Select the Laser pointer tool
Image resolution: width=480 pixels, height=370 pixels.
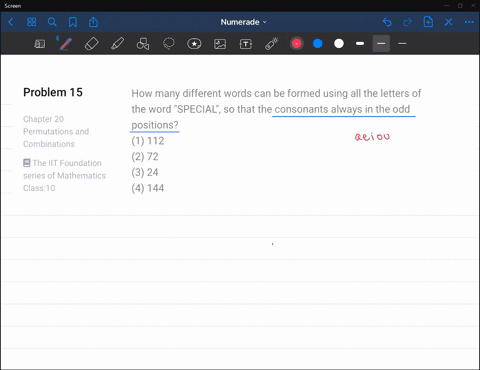pos(272,44)
